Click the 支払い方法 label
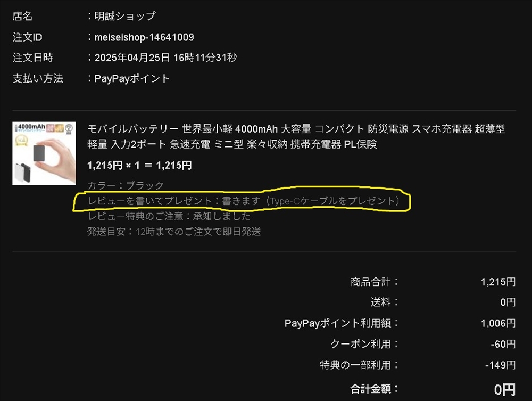The width and height of the screenshot is (532, 401). 38,78
